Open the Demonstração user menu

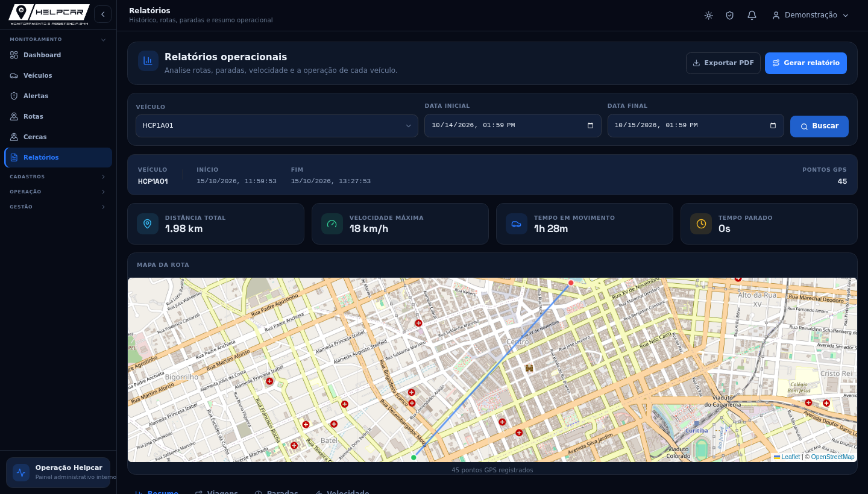pyautogui.click(x=811, y=15)
